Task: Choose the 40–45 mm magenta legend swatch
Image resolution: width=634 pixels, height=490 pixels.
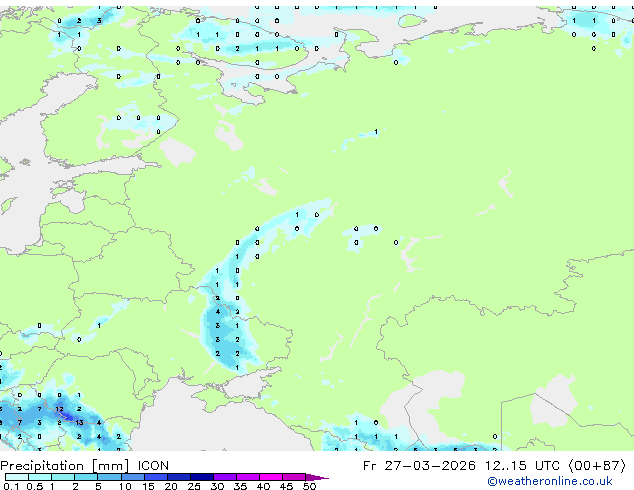Action: coord(271,477)
